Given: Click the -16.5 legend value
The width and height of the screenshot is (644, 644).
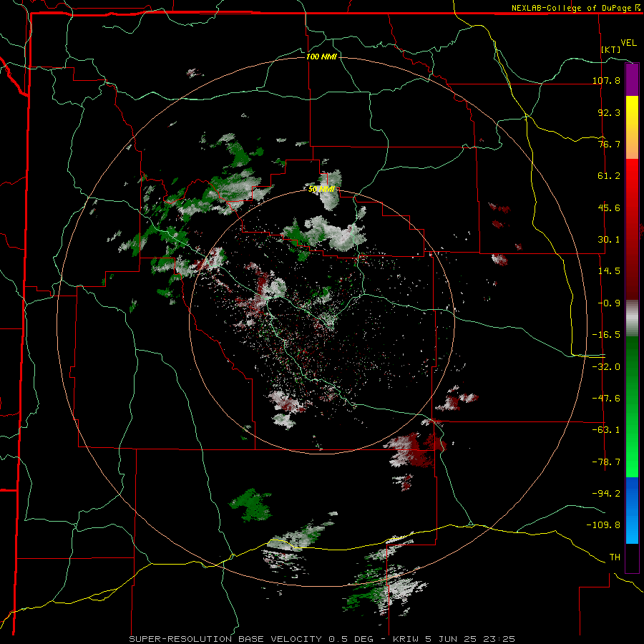Looking at the screenshot, I should click(607, 335).
